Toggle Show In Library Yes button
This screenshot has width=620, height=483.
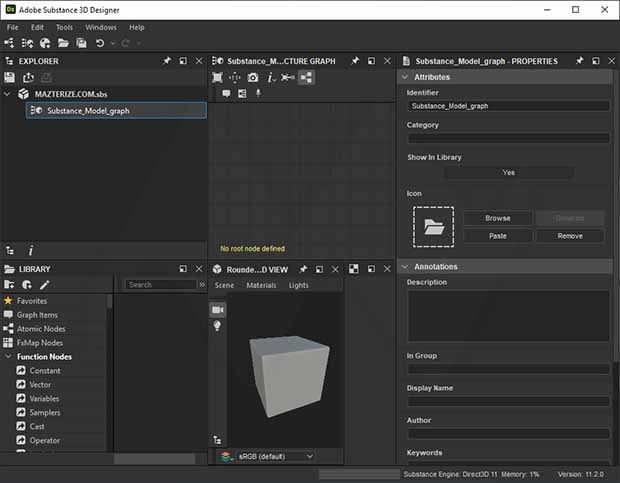pos(509,173)
